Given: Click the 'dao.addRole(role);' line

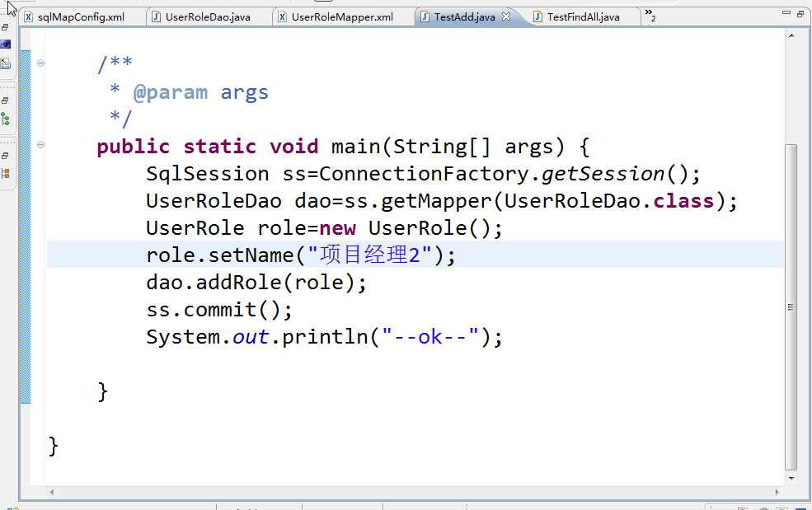Looking at the screenshot, I should (x=256, y=283).
